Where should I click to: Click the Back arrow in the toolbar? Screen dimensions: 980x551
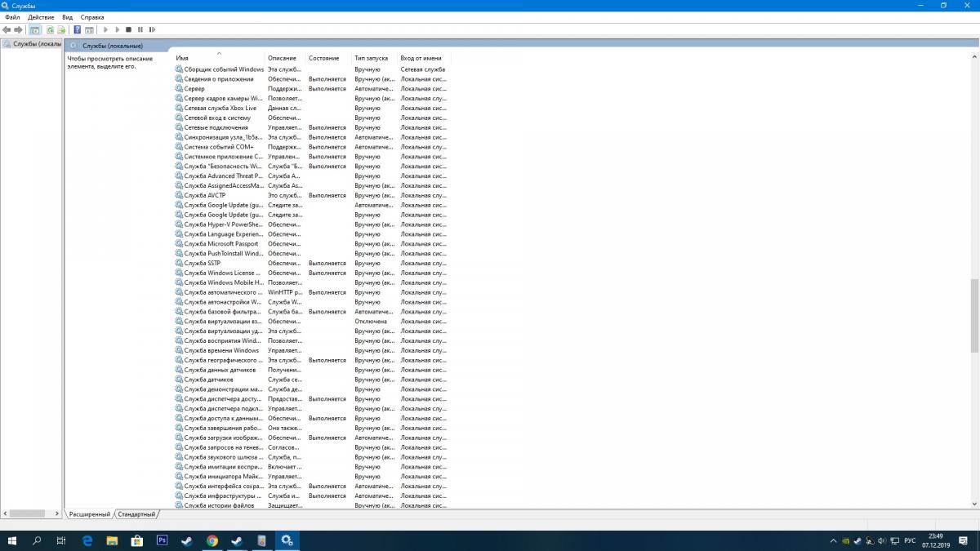click(x=7, y=29)
